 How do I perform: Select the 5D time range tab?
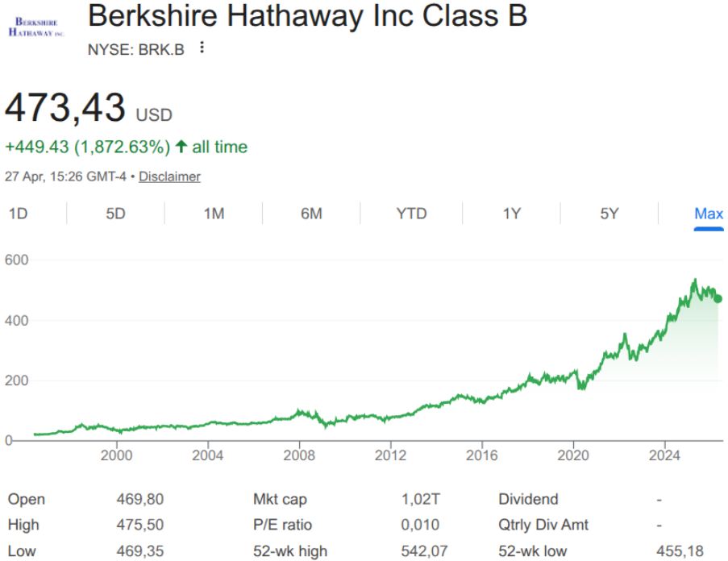tap(115, 214)
